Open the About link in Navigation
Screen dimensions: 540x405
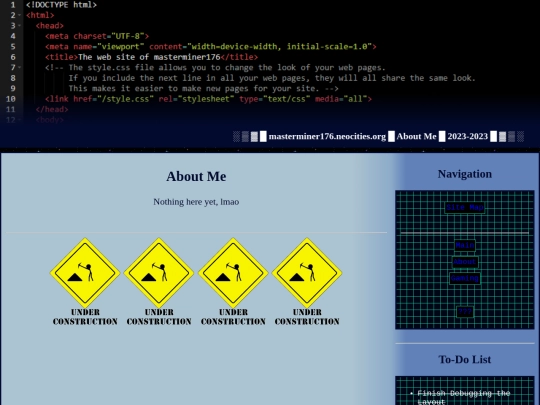point(465,262)
